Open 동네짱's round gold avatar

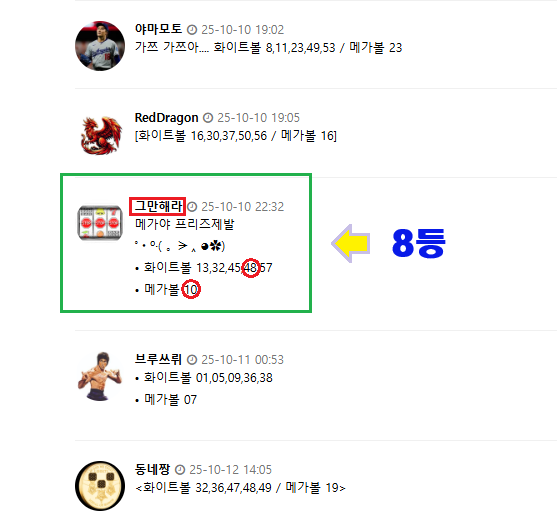tap(100, 486)
